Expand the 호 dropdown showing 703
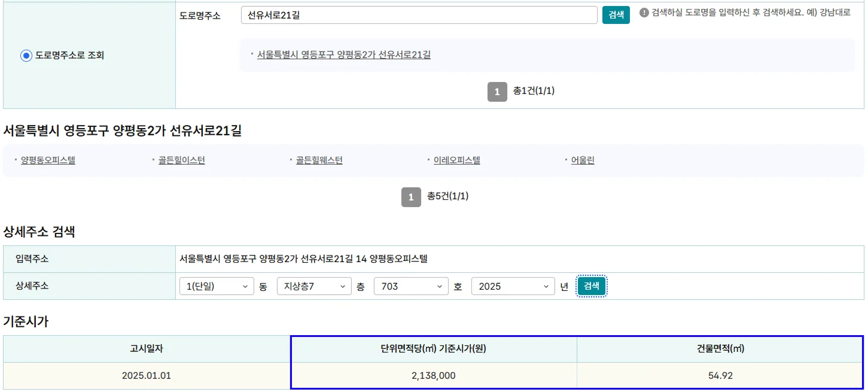The width and height of the screenshot is (868, 392). click(411, 287)
